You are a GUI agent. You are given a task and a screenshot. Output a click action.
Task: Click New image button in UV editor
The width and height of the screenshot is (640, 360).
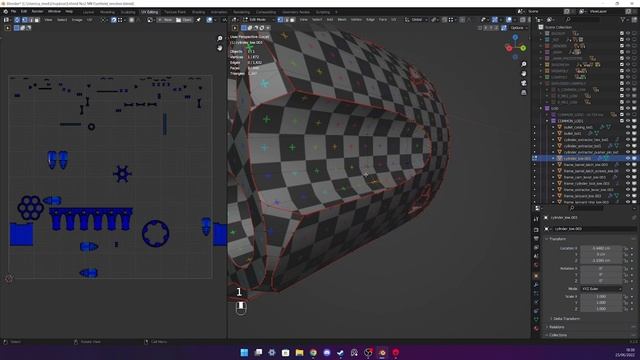pos(165,20)
